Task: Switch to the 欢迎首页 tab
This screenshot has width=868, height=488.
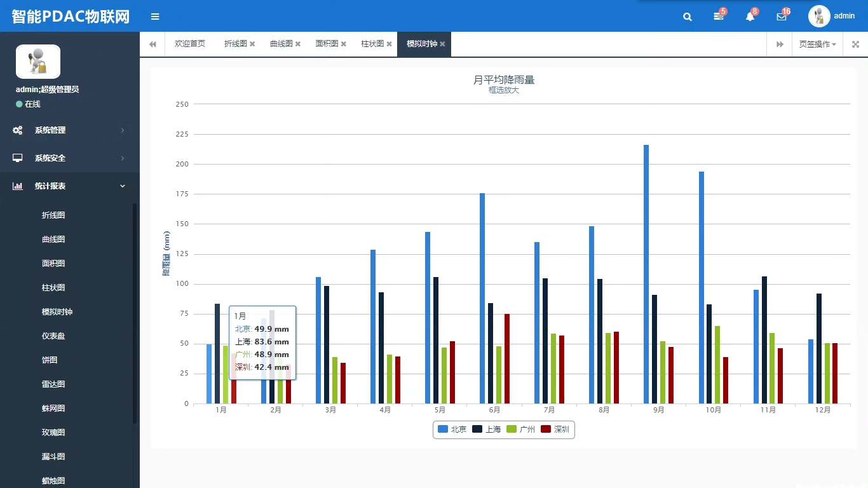Action: [x=189, y=44]
